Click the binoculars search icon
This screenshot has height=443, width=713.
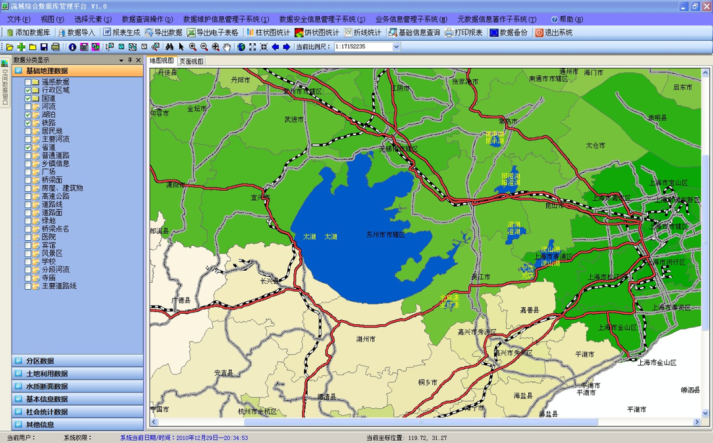point(169,46)
